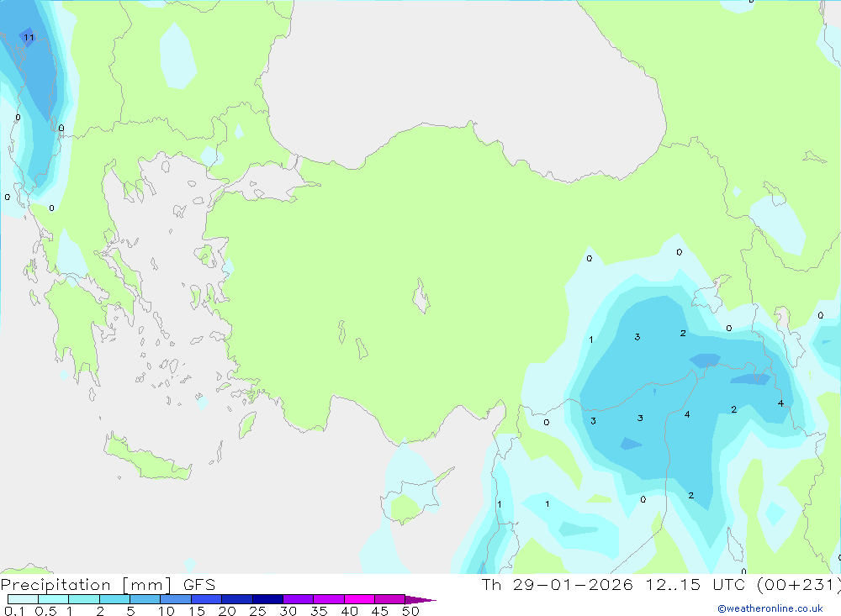Click the 'GFS' model label

click(x=199, y=585)
